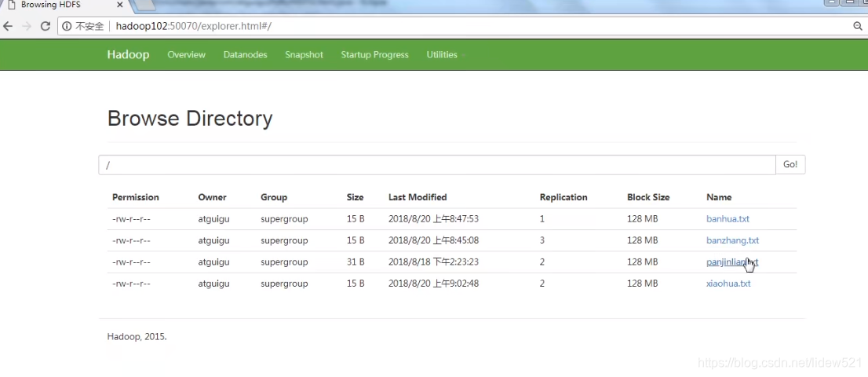Click the 31 B size cell
This screenshot has width=868, height=377.
pyautogui.click(x=356, y=262)
